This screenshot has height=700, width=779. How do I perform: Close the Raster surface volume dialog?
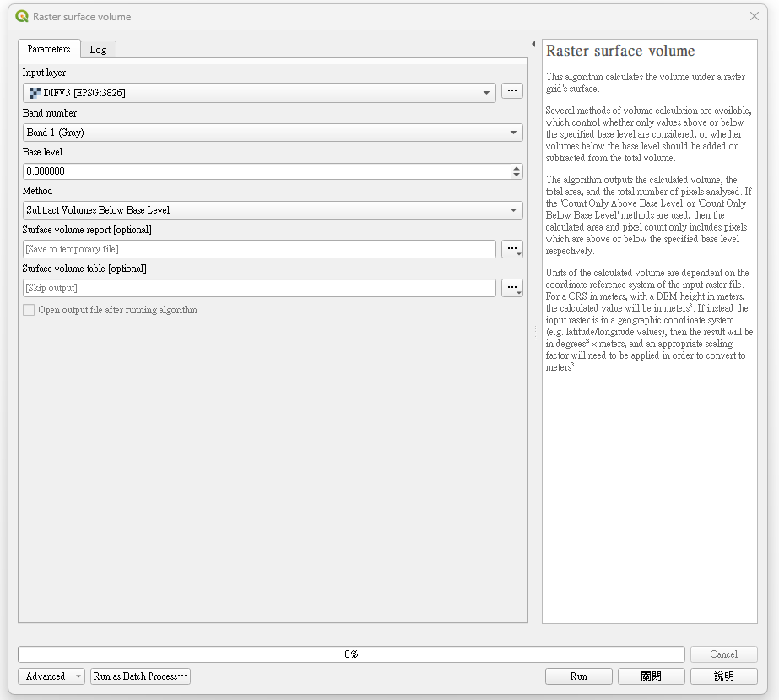click(x=755, y=16)
